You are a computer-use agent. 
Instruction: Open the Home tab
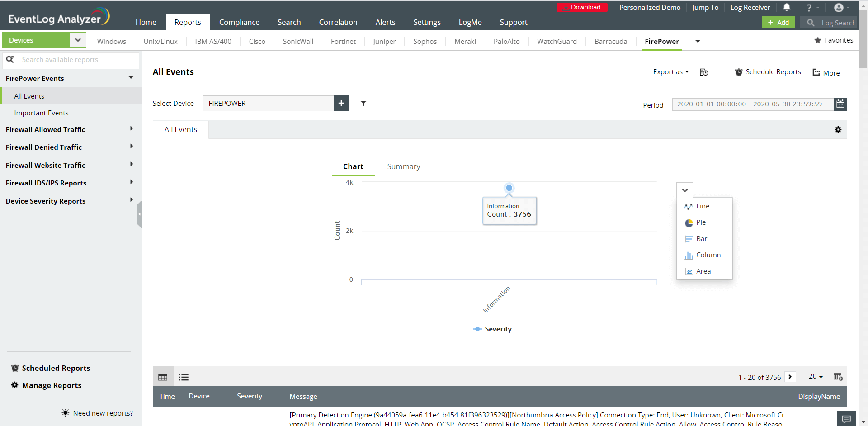(146, 22)
